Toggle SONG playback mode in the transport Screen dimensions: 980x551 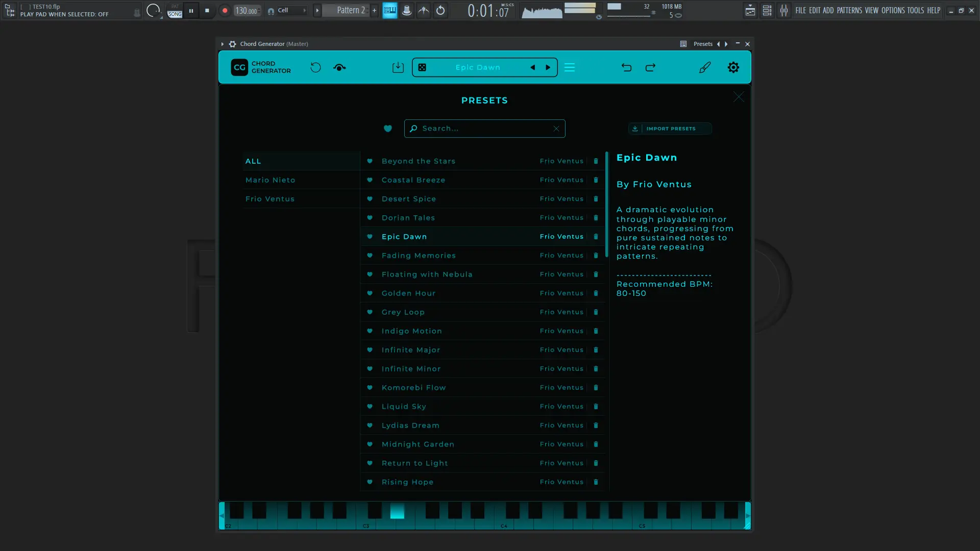174,14
